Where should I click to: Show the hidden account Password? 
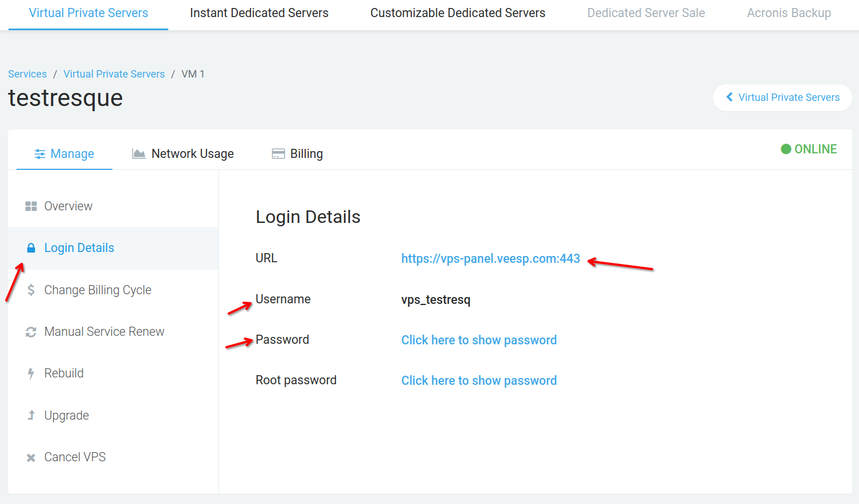(479, 340)
